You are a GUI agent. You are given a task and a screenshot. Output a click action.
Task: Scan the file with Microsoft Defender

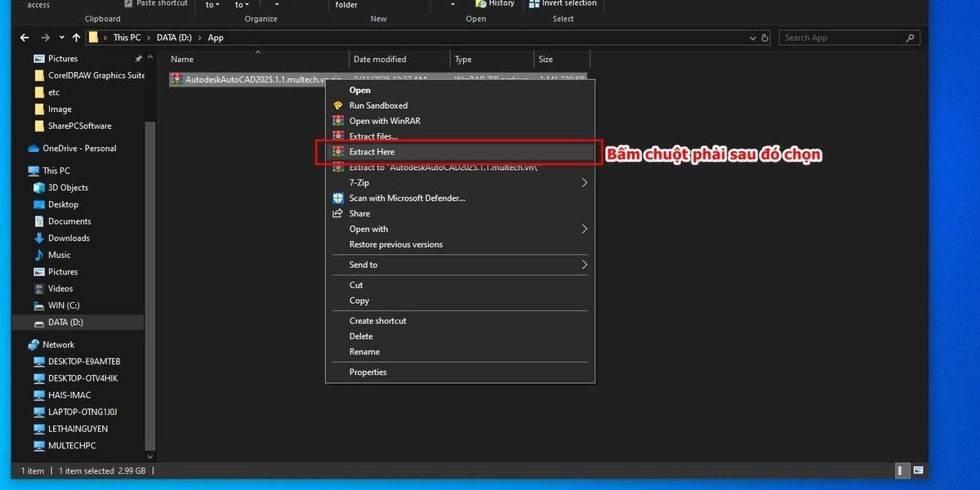406,198
